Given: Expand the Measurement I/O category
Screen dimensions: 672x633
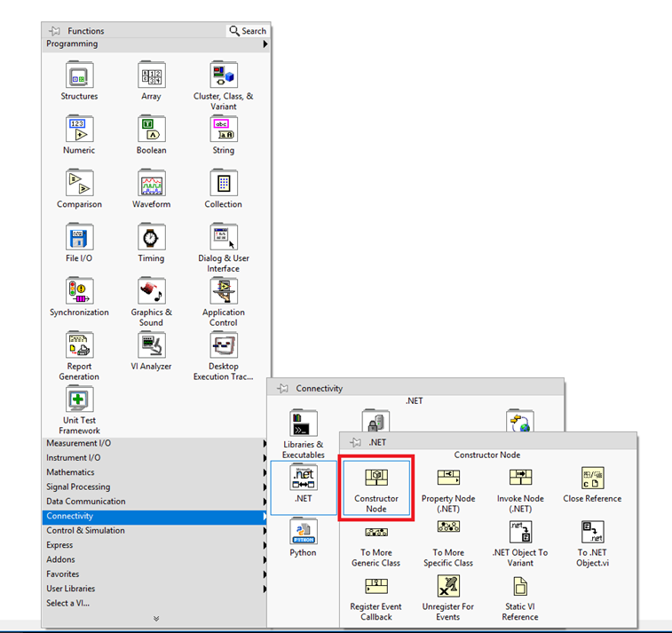Looking at the screenshot, I should pos(78,443).
